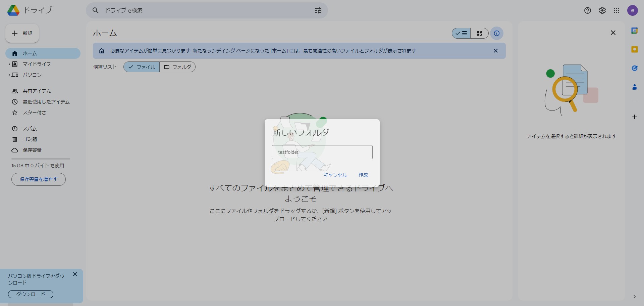Select the ファイル suggestion filter
The image size is (644, 306).
click(142, 67)
